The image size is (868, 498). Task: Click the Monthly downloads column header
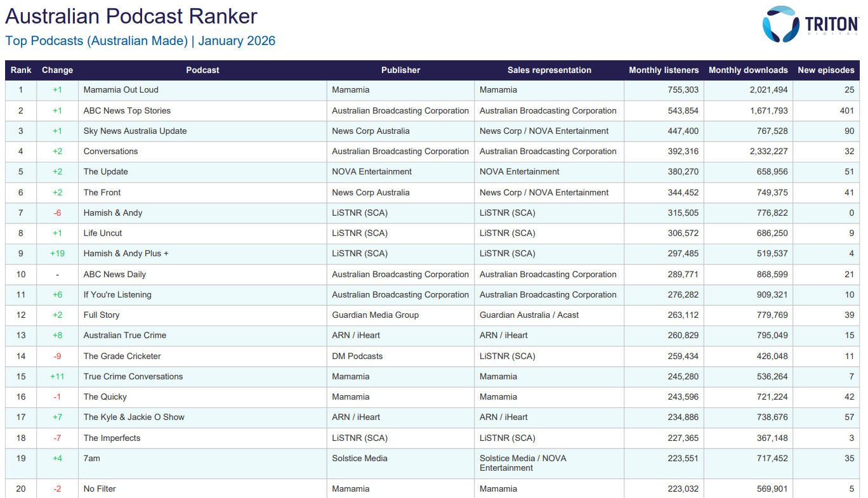[x=747, y=70]
